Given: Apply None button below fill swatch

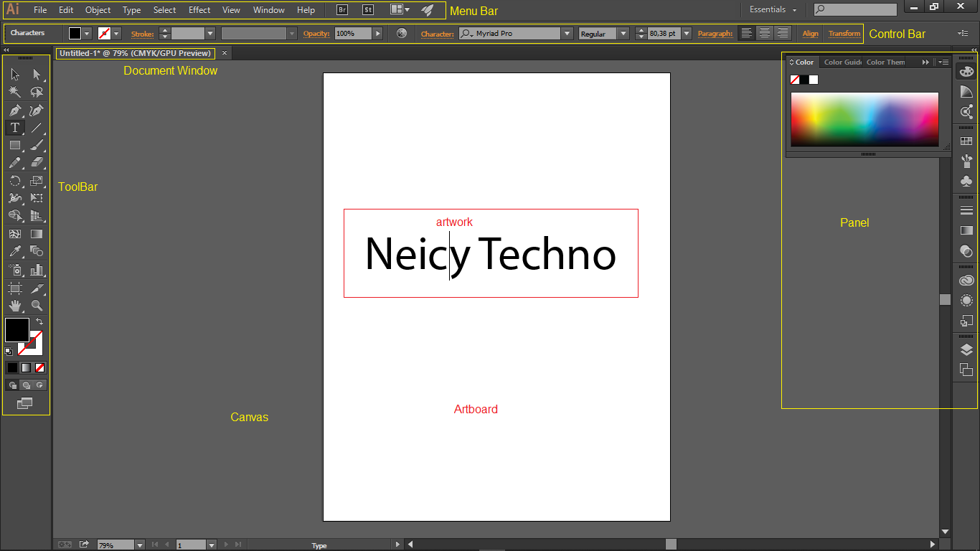Looking at the screenshot, I should (40, 367).
